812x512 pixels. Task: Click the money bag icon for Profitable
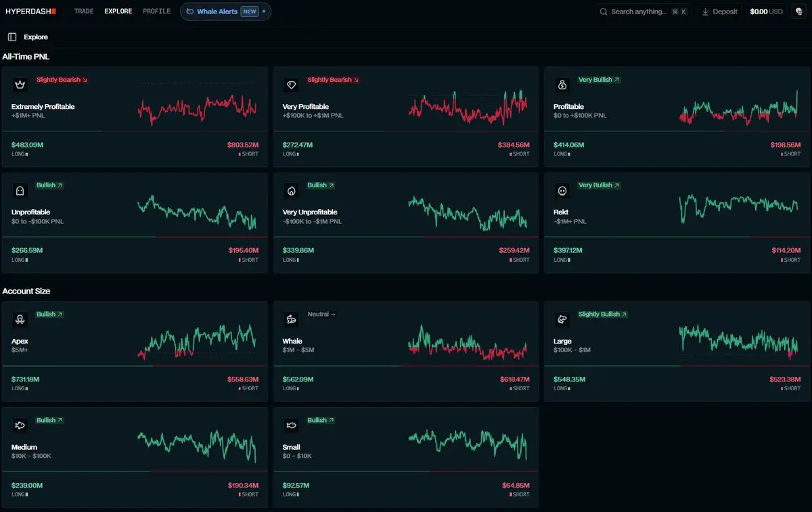pyautogui.click(x=562, y=85)
